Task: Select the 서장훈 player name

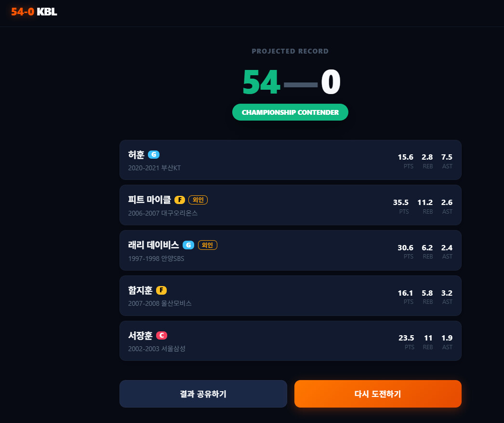Action: [x=140, y=336]
